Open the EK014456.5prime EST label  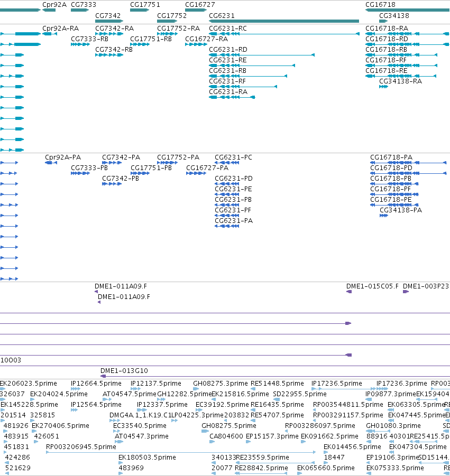pyautogui.click(x=352, y=447)
